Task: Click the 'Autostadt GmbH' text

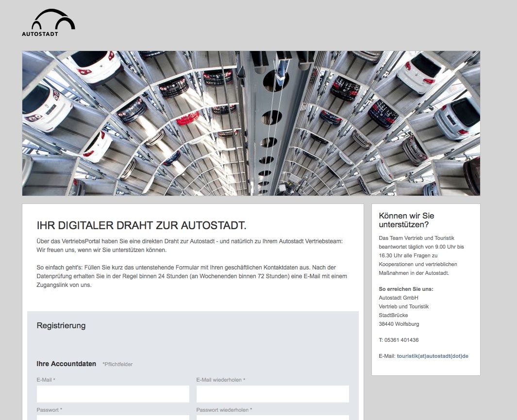Action: (x=398, y=298)
